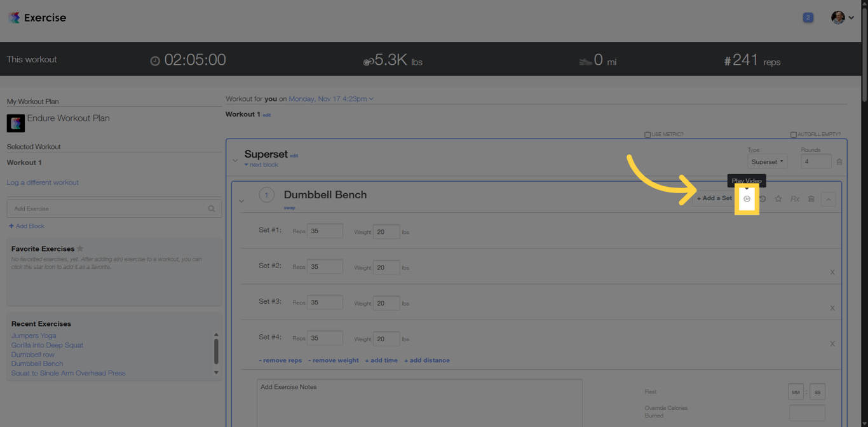Click the Set #2 Weight field

tap(386, 267)
